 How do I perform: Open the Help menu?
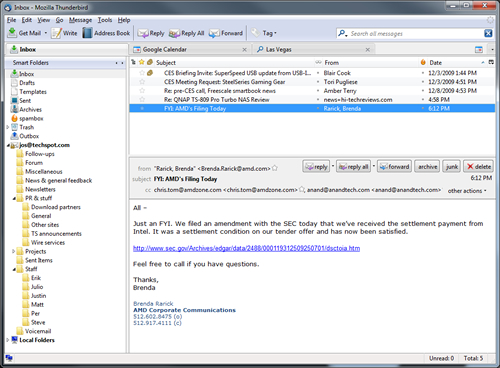(124, 20)
